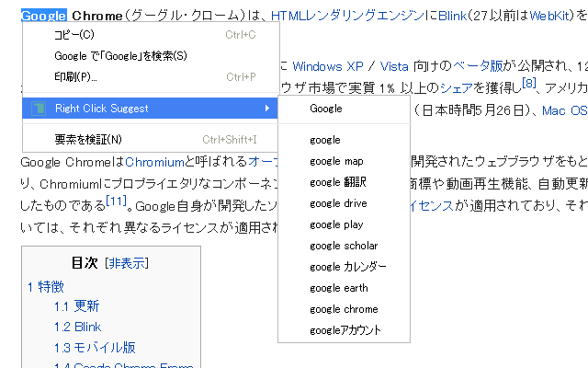Viewport: 588px width, 368px height.
Task: Select google chrome suggestion
Action: click(344, 309)
